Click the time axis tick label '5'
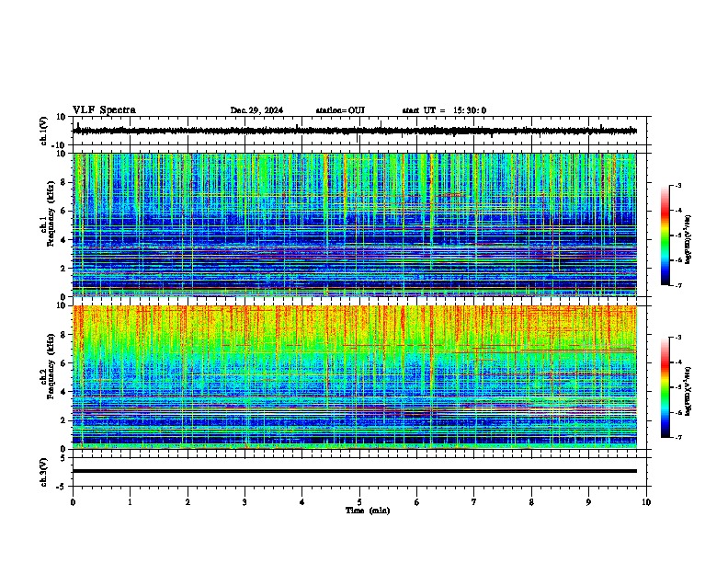Screen dimensions: 728x563 click(359, 502)
